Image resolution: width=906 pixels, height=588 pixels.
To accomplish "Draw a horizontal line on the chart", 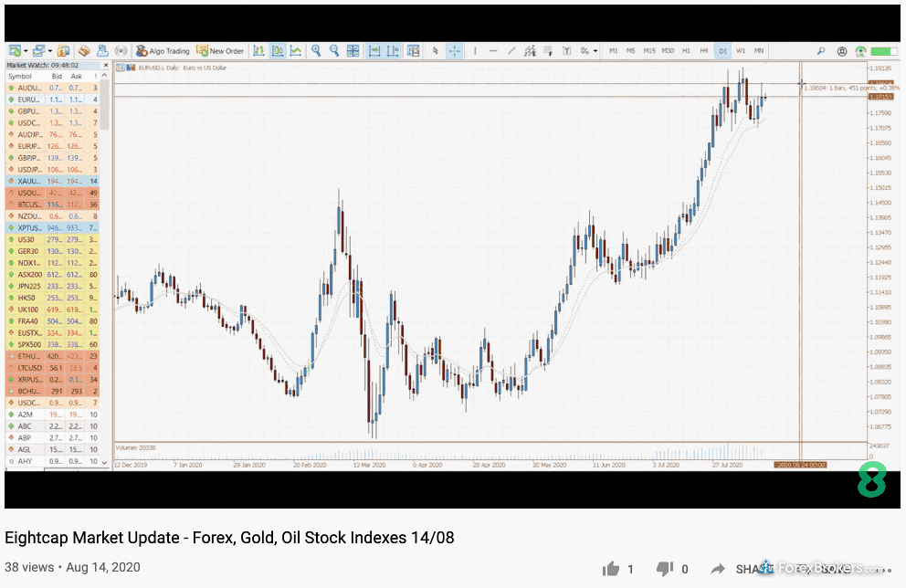I will coord(491,51).
